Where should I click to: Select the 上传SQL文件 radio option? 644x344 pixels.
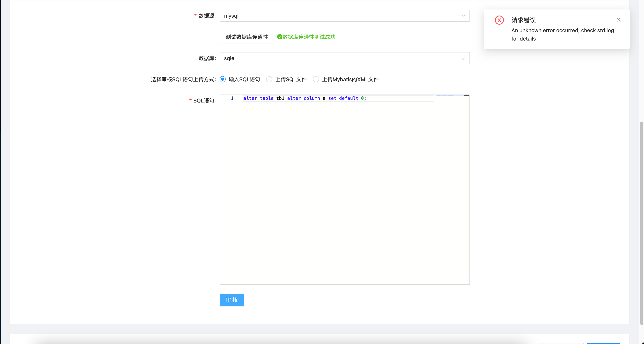(x=269, y=79)
